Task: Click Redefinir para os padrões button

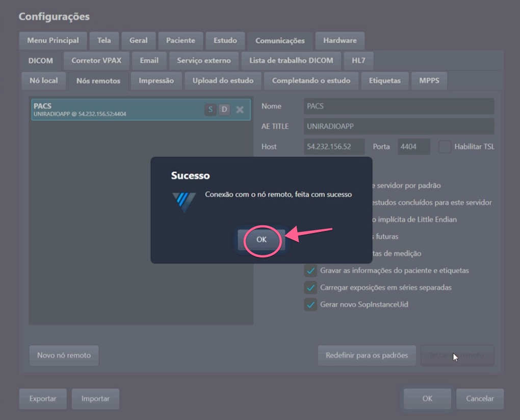Action: coord(367,355)
